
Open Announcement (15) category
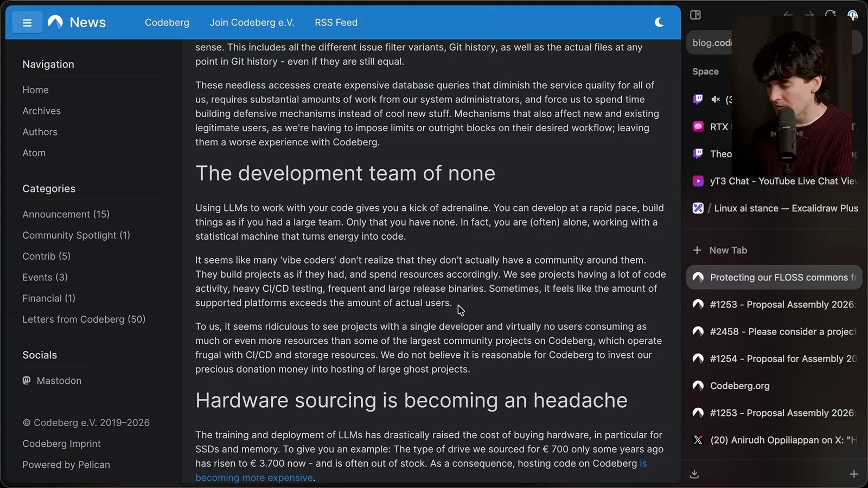(66, 214)
